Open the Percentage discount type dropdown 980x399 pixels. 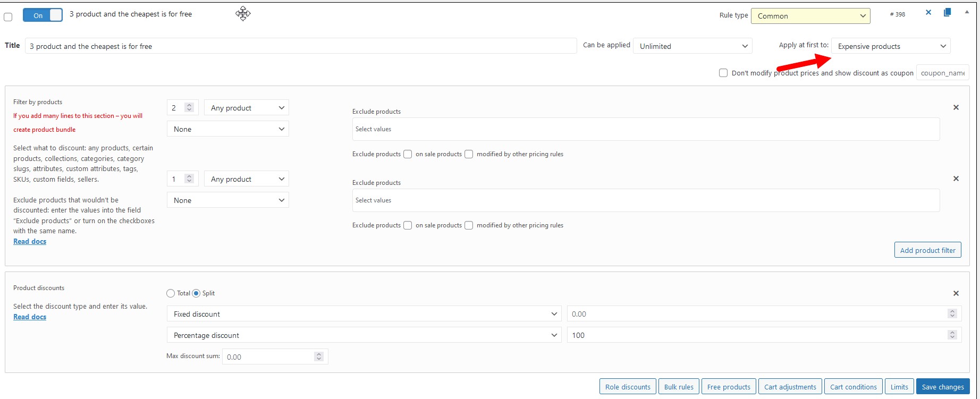pyautogui.click(x=364, y=335)
